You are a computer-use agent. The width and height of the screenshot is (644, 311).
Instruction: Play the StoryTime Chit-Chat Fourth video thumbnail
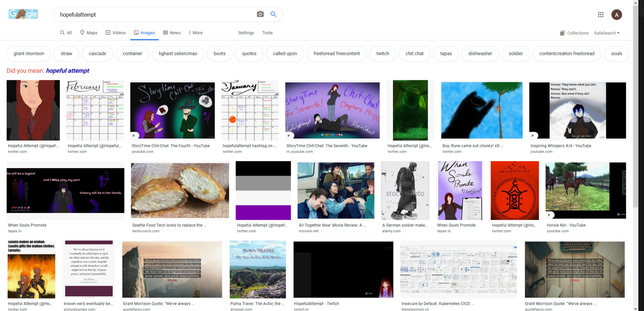tap(172, 110)
